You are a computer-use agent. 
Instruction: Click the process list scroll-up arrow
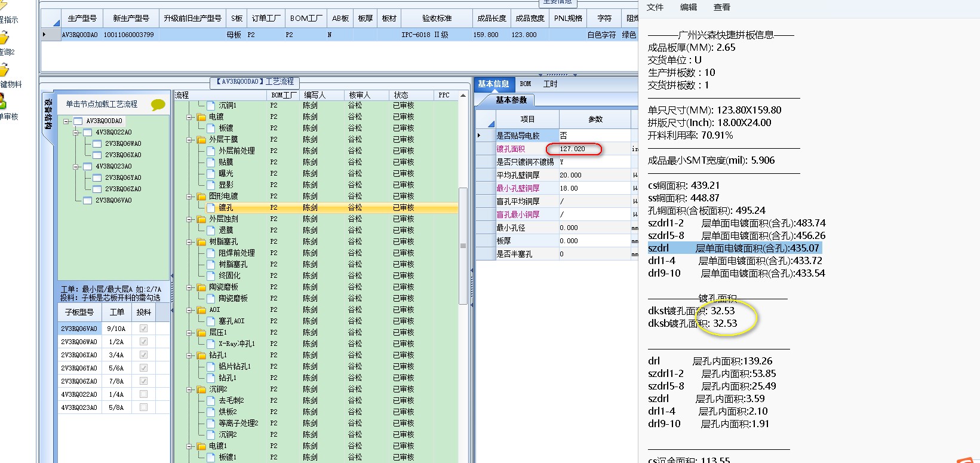pos(463,96)
